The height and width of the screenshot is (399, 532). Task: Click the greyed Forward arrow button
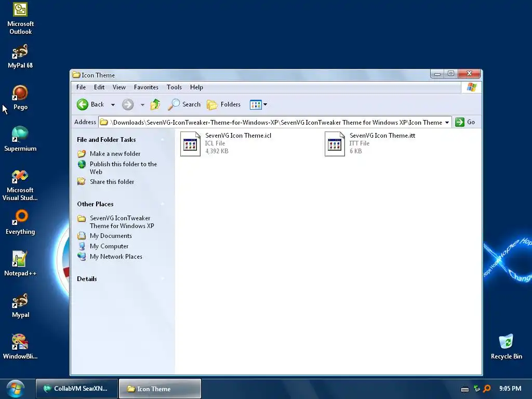[128, 104]
